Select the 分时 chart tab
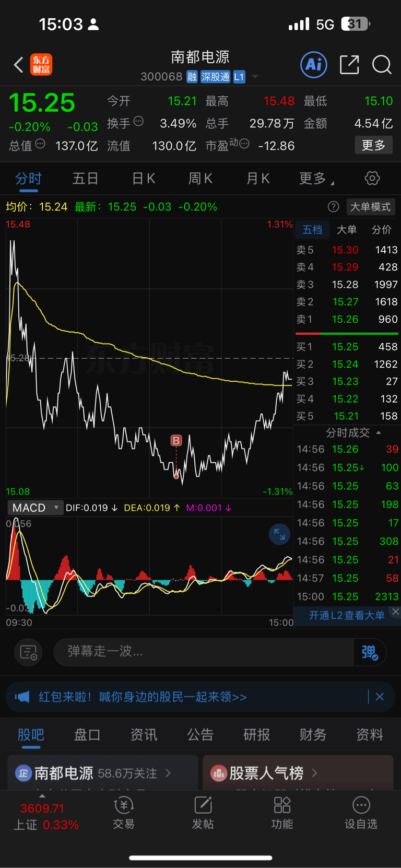Screen dimensions: 401x868 pyautogui.click(x=28, y=179)
